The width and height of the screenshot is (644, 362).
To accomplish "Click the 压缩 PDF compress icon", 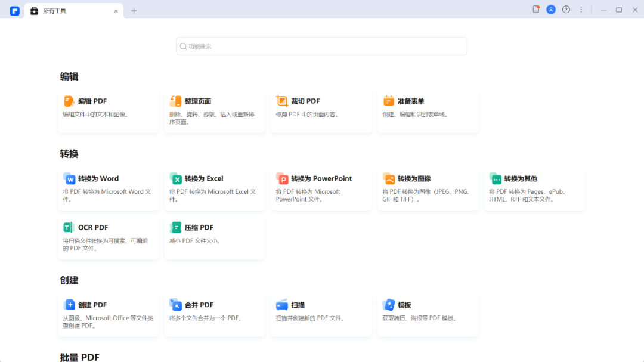I will pos(175,227).
